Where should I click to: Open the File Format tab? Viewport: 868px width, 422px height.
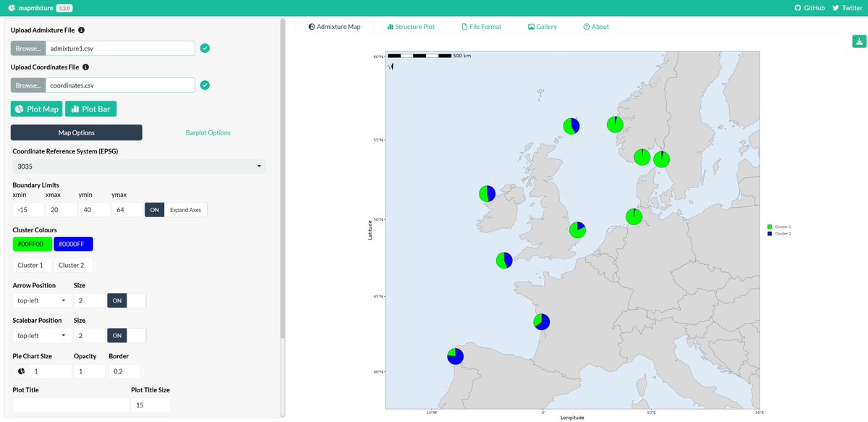pos(482,27)
